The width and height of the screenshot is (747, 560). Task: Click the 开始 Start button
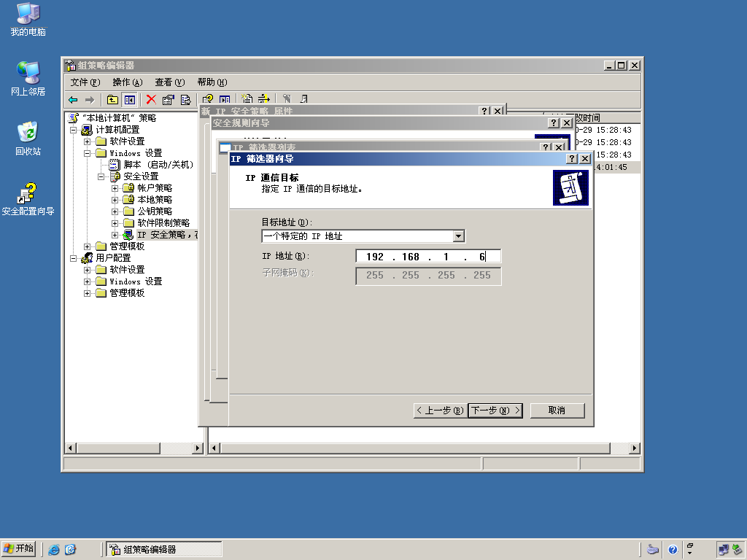[x=18, y=549]
